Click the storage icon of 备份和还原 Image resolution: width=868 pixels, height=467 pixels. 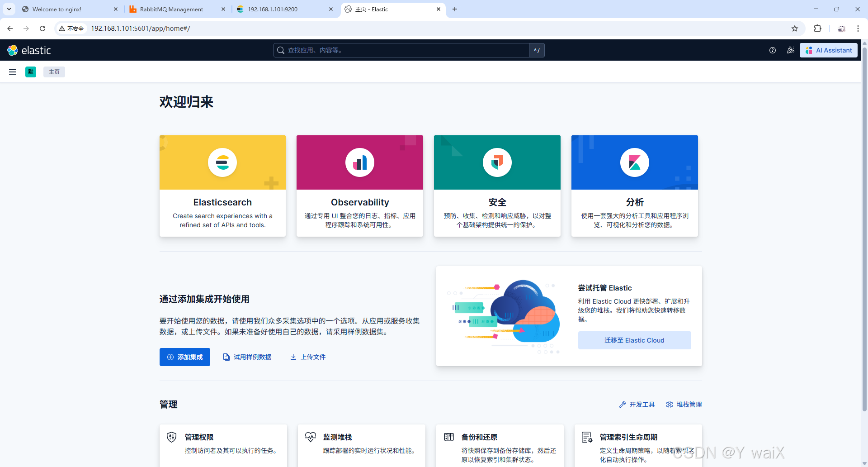[x=449, y=437]
